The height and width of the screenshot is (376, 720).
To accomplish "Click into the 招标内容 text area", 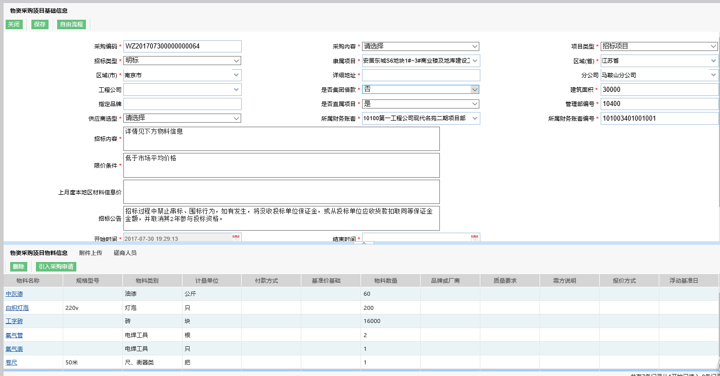I will 281,139.
